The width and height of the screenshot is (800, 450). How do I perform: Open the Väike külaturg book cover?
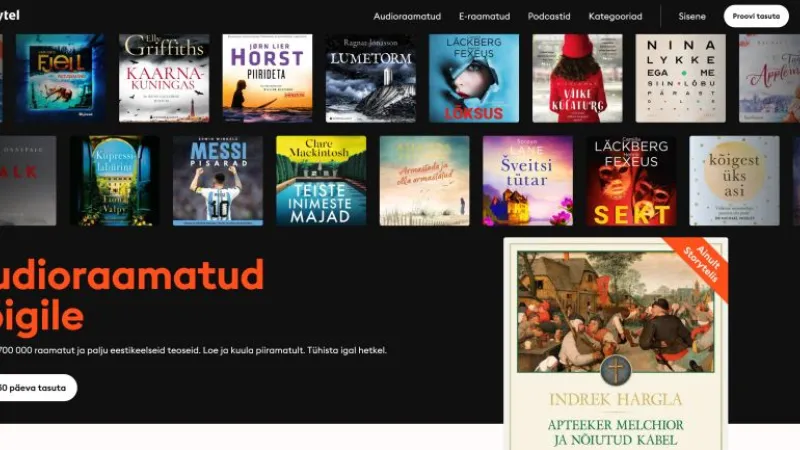(x=577, y=78)
